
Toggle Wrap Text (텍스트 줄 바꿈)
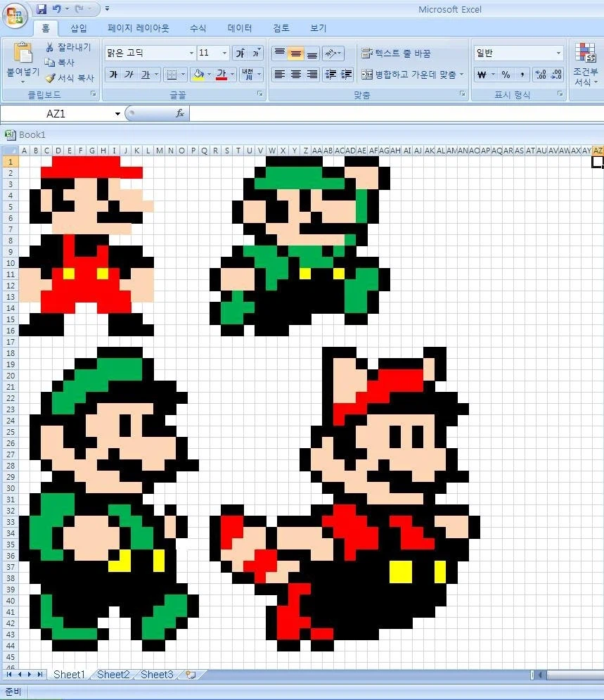pyautogui.click(x=395, y=53)
